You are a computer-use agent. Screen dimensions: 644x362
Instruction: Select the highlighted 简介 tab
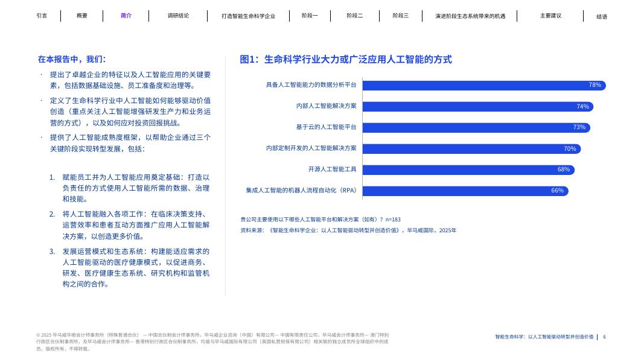click(x=126, y=16)
